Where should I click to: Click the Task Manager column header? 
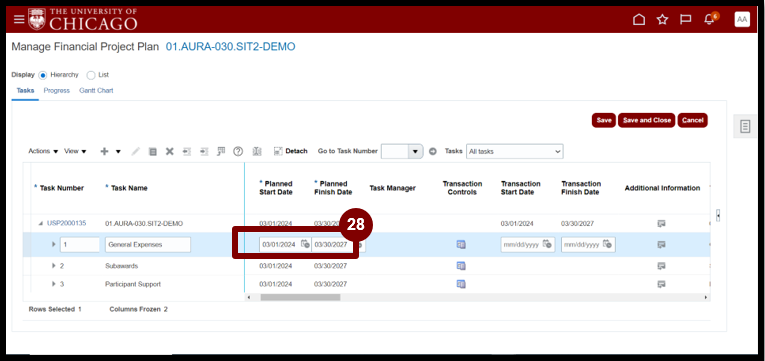coord(392,188)
